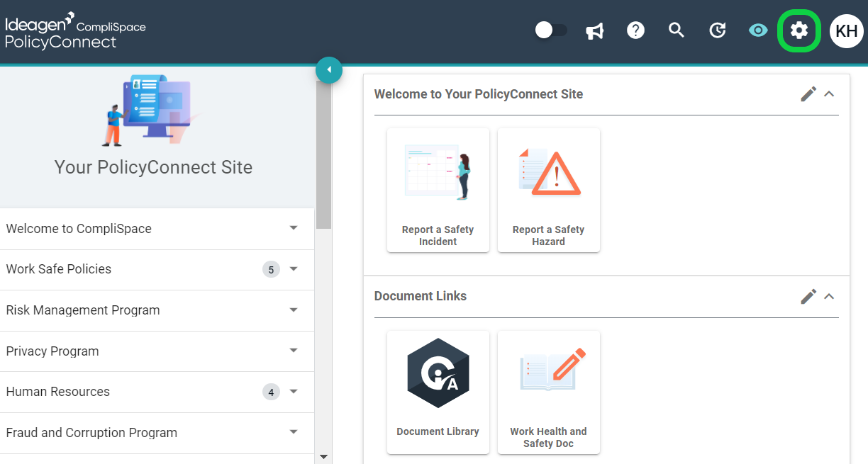Screen dimensions: 868x464
Task: Open the Report a Safety Hazard tile
Action: coord(549,190)
